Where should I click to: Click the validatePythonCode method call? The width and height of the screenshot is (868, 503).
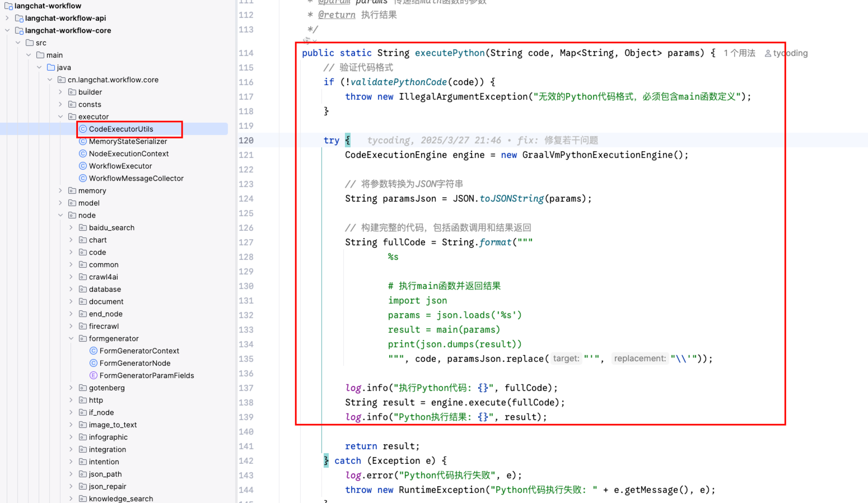pos(399,82)
